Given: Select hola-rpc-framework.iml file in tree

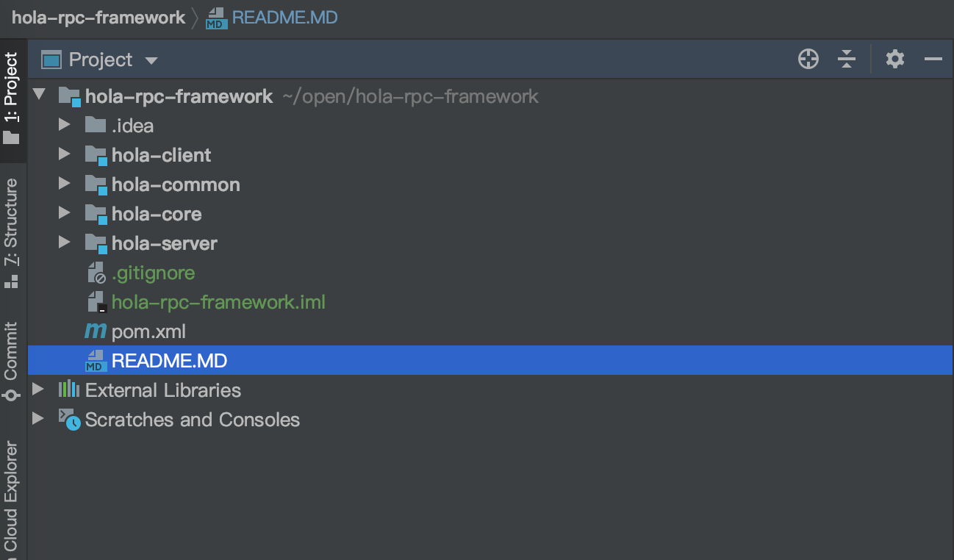Looking at the screenshot, I should click(x=218, y=302).
